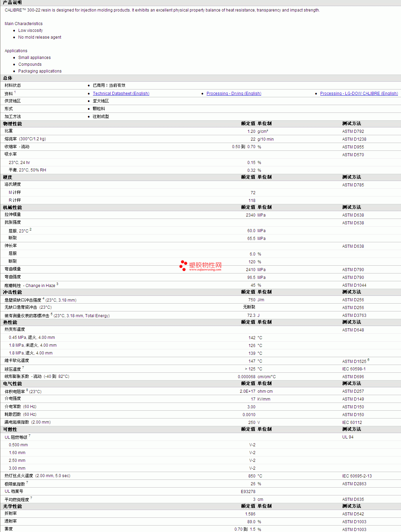Image resolution: width=401 pixels, height=532 pixels.
Task: Click the '亚太地区' availability value
Action: pos(101,101)
